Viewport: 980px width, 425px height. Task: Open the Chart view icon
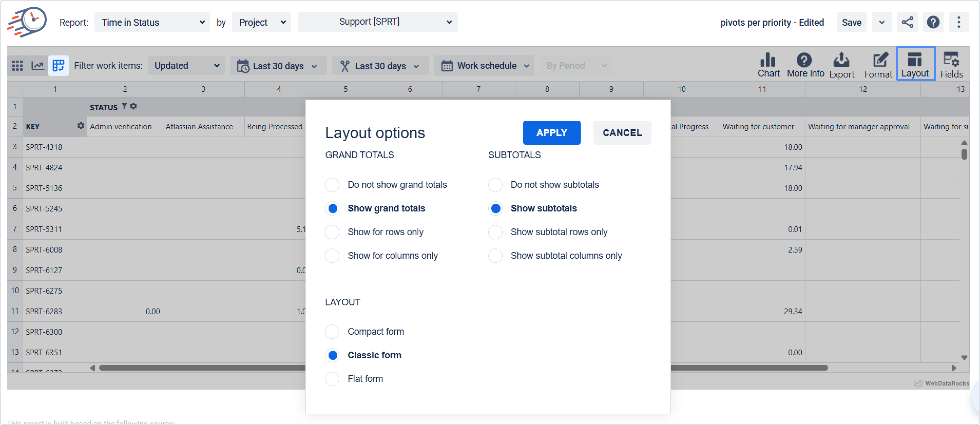768,64
